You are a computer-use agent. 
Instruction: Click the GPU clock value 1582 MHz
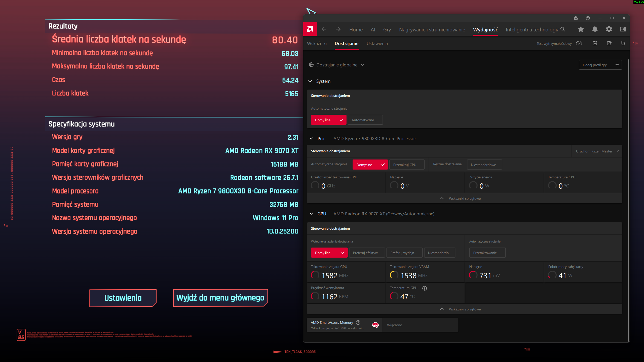pos(335,275)
